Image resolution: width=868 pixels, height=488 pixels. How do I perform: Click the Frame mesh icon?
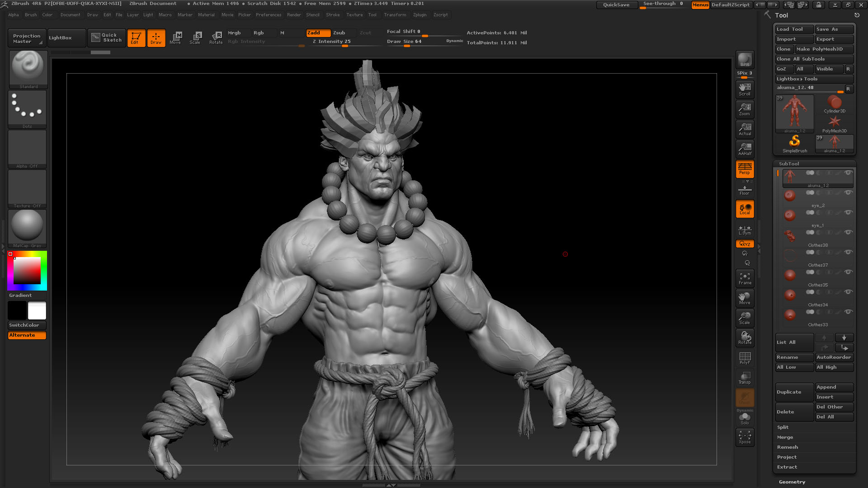pyautogui.click(x=745, y=278)
